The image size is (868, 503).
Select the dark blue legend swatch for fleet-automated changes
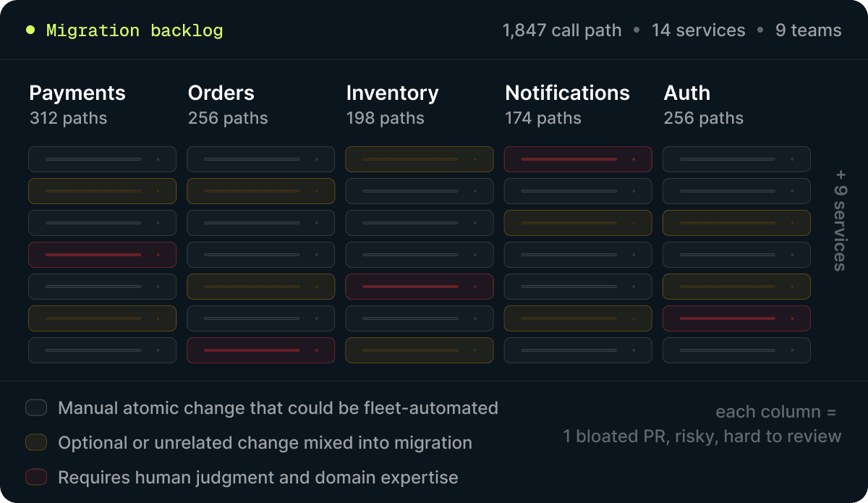[36, 407]
